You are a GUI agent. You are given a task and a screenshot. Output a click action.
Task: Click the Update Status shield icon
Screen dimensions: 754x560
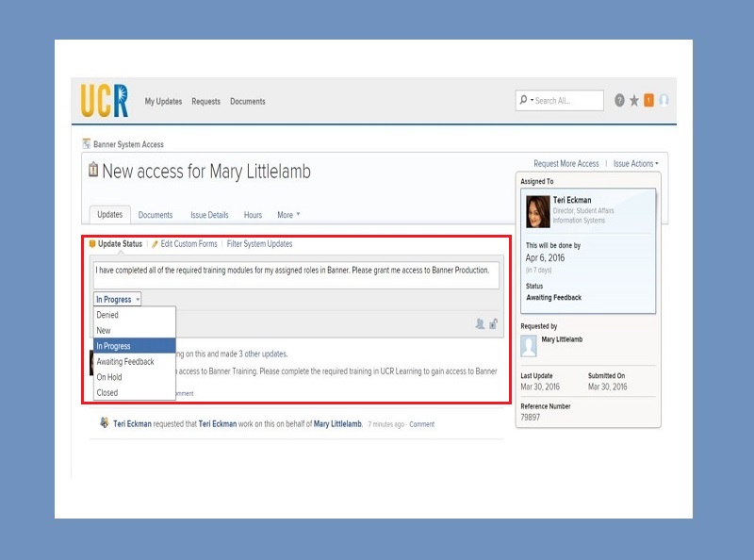[92, 244]
